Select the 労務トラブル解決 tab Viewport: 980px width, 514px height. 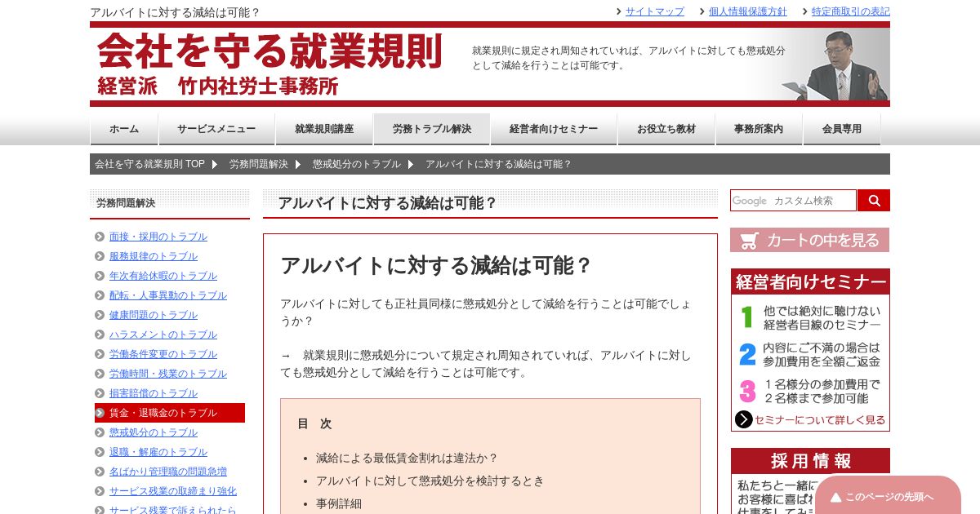[432, 129]
